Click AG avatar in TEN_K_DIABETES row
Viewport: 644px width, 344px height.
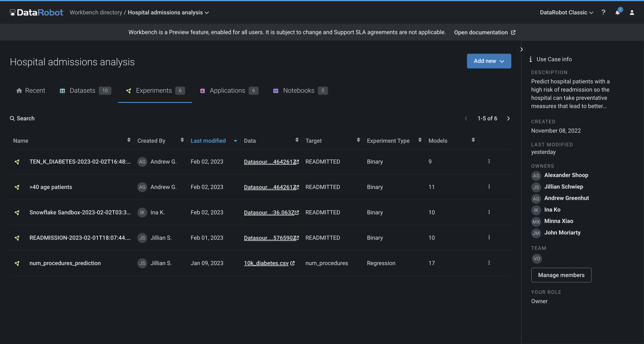coord(142,162)
